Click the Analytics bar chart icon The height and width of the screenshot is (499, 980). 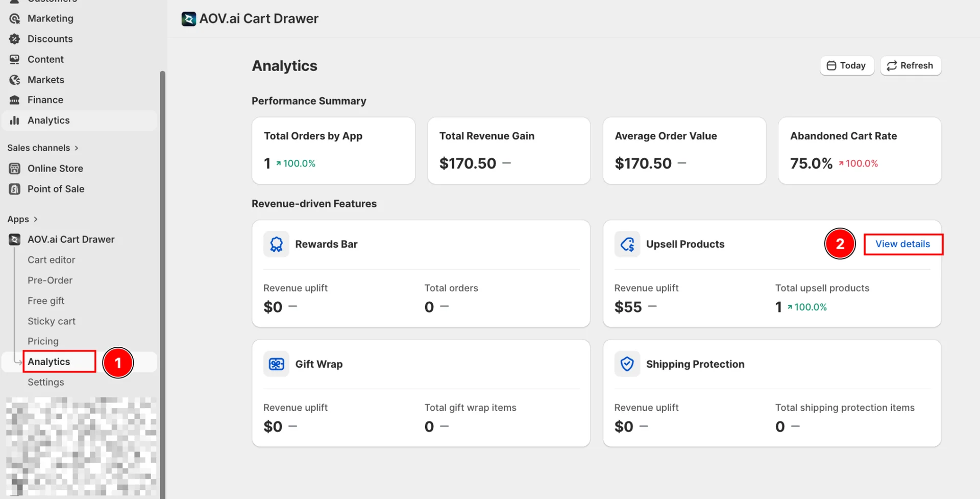click(15, 121)
